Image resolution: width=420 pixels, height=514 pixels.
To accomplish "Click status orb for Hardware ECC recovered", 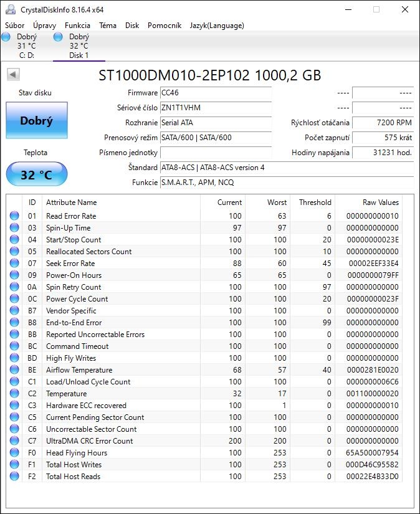I will pos(14,405).
